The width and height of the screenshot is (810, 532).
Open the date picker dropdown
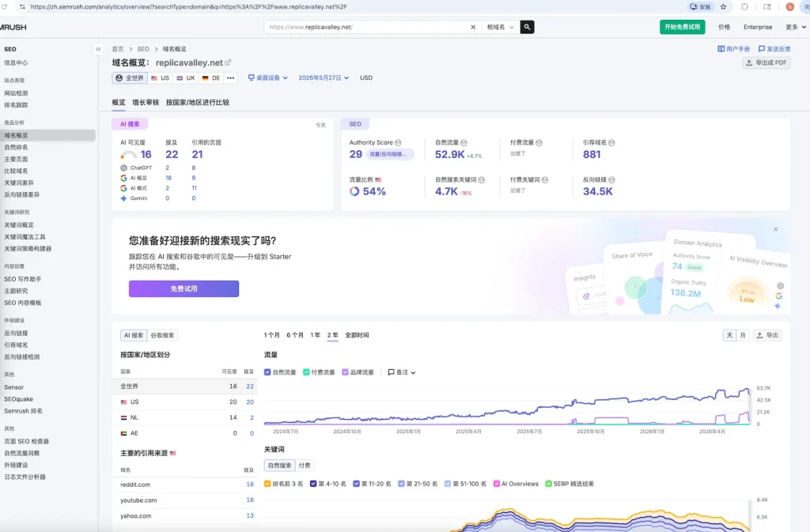[x=324, y=78]
